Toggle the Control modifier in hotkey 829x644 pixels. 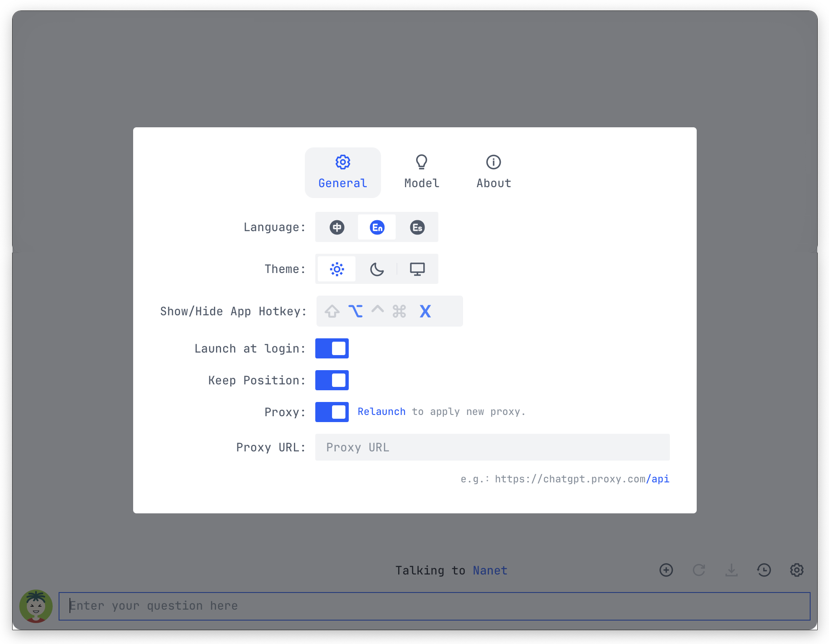tap(378, 310)
